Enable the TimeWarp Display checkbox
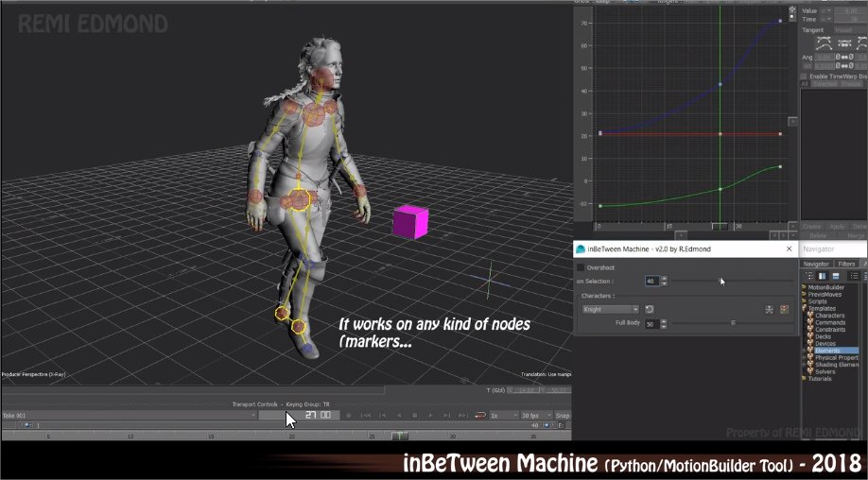Screen dimensions: 868x480 point(804,77)
